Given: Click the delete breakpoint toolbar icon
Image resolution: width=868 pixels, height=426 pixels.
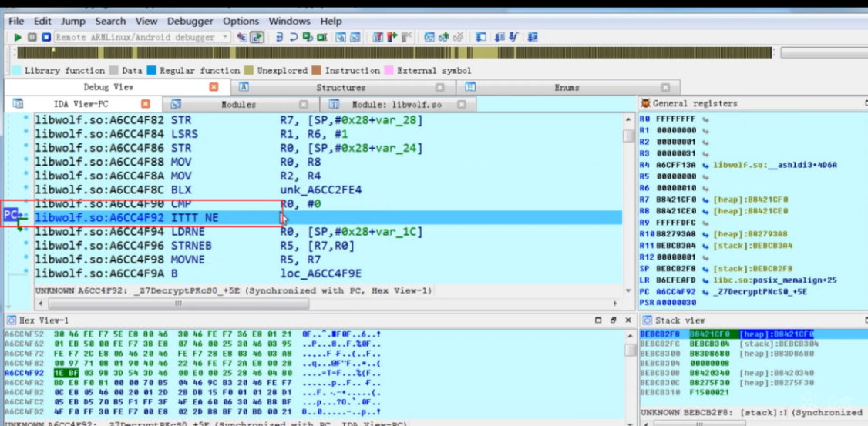Looking at the screenshot, I should coord(407,37).
